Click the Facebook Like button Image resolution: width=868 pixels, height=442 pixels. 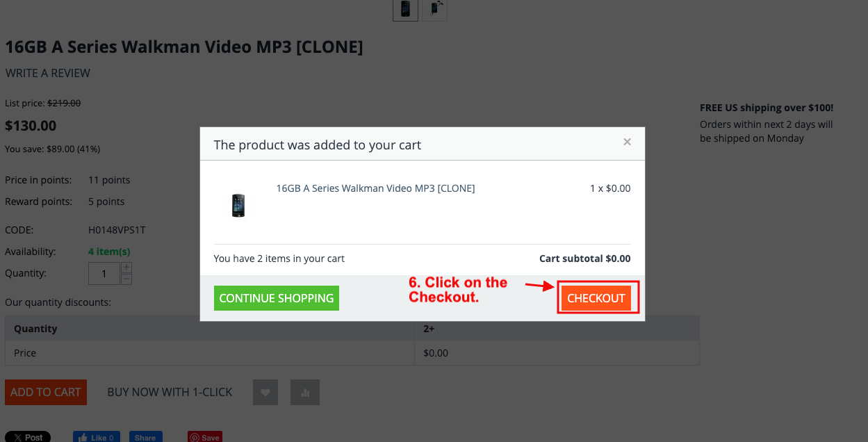(x=97, y=437)
